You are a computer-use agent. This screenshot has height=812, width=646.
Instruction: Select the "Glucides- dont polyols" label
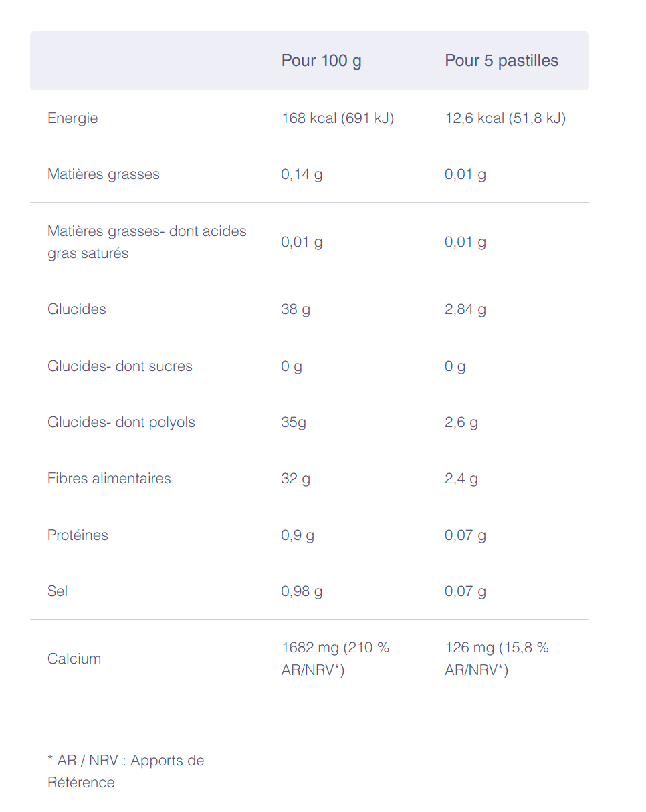pyautogui.click(x=121, y=422)
